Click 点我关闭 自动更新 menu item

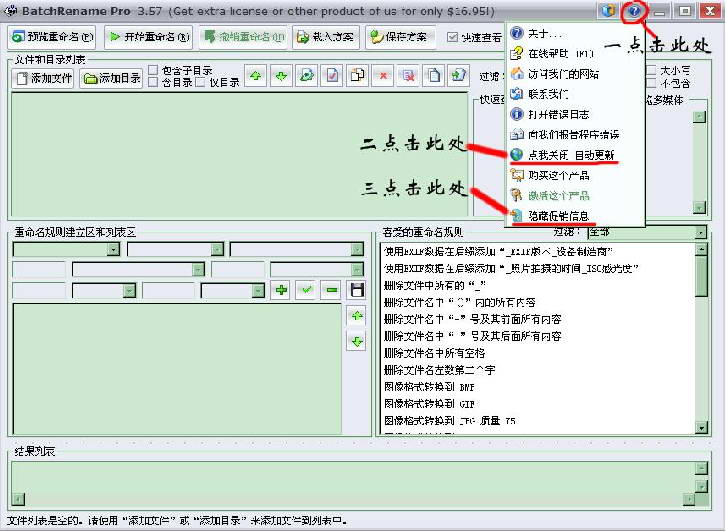coord(575,155)
